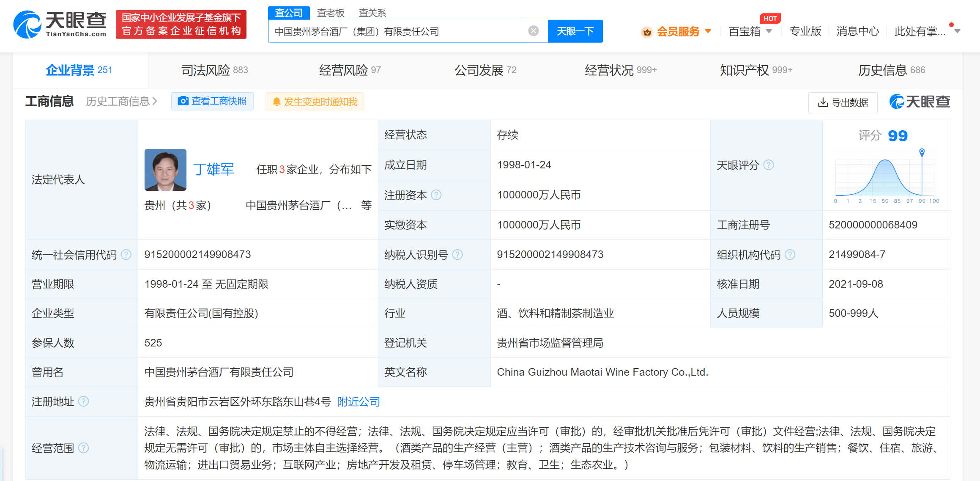Click the legal representative photo thumbnail
Screen dimensions: 980x481
pyautogui.click(x=165, y=170)
